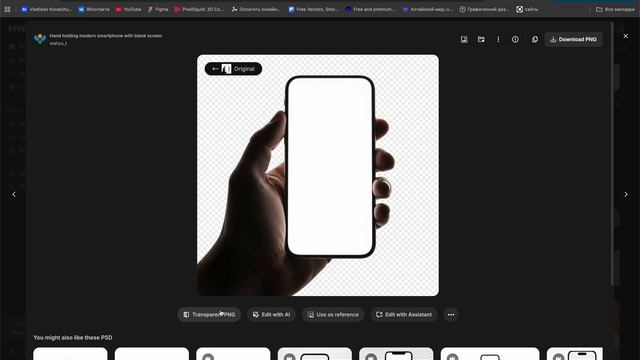Go to next image with right arrow

coord(626,195)
